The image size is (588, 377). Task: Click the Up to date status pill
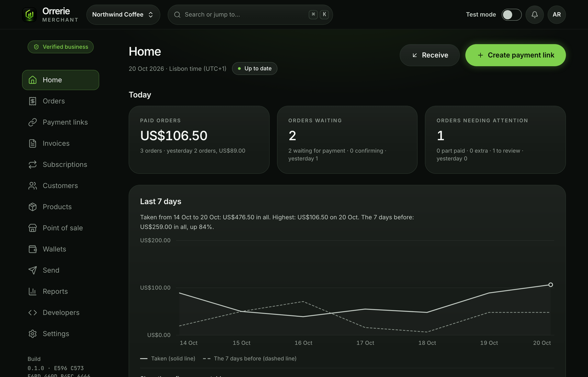(254, 69)
